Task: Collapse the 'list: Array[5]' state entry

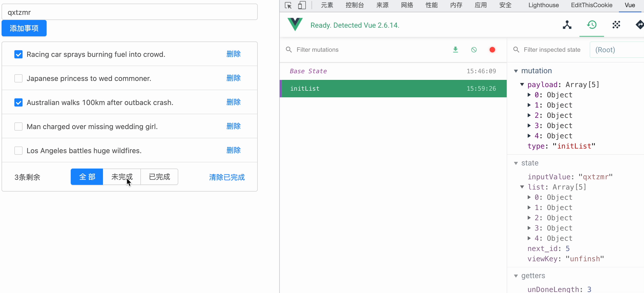Action: [x=523, y=187]
